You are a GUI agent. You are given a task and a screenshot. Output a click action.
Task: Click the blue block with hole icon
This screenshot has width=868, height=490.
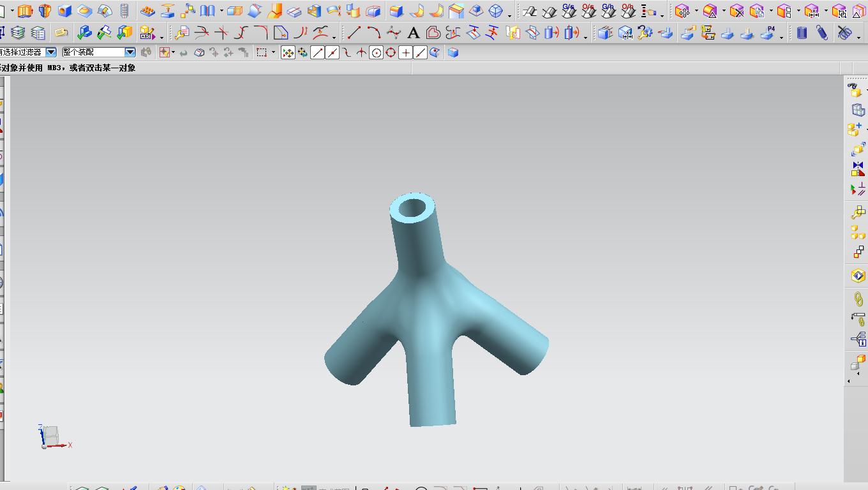[64, 11]
